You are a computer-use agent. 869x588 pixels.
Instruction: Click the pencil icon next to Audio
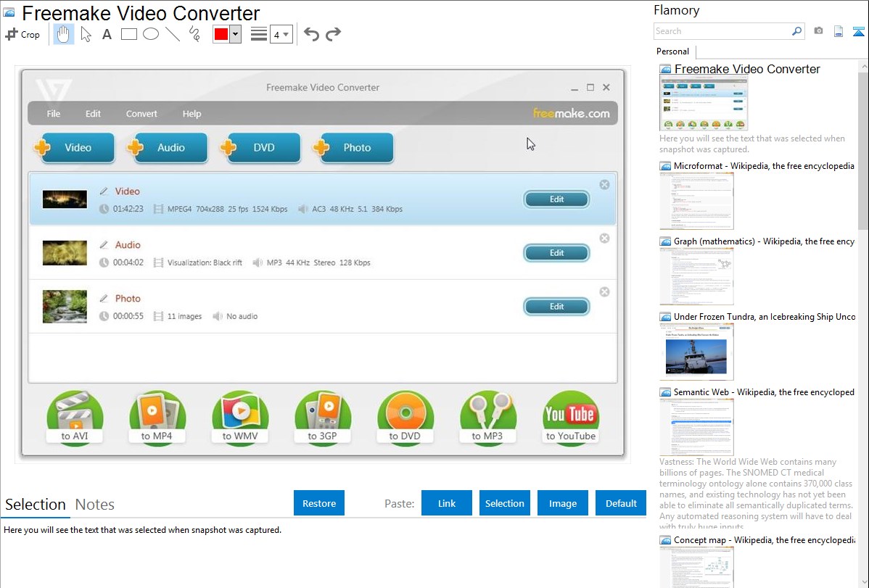tap(104, 245)
